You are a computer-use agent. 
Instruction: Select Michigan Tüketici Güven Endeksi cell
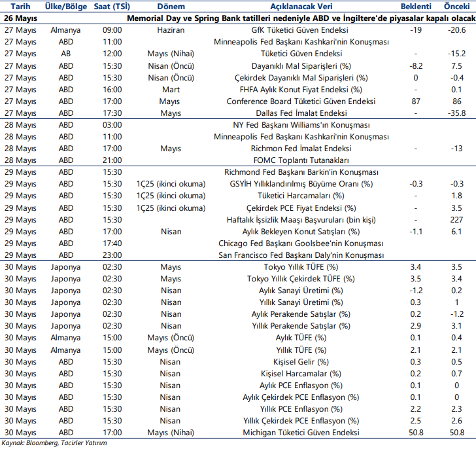pyautogui.click(x=301, y=433)
